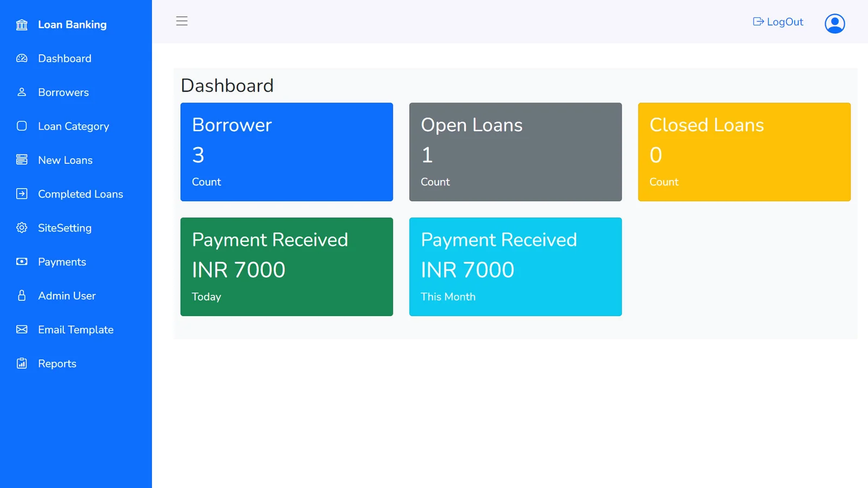Viewport: 868px width, 488px height.
Task: Toggle the sidebar with the hamburger icon
Action: pos(182,21)
